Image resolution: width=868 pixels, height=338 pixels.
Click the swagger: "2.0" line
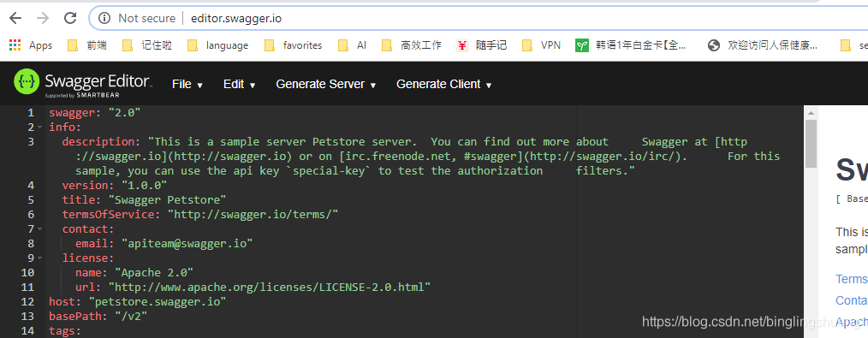(x=95, y=113)
